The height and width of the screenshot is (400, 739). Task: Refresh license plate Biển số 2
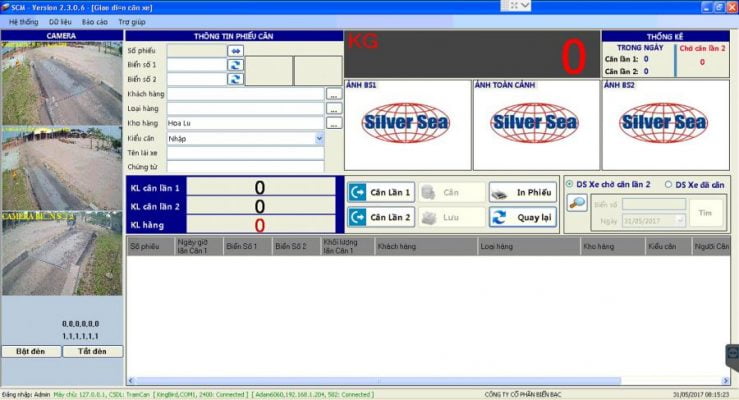[x=236, y=79]
